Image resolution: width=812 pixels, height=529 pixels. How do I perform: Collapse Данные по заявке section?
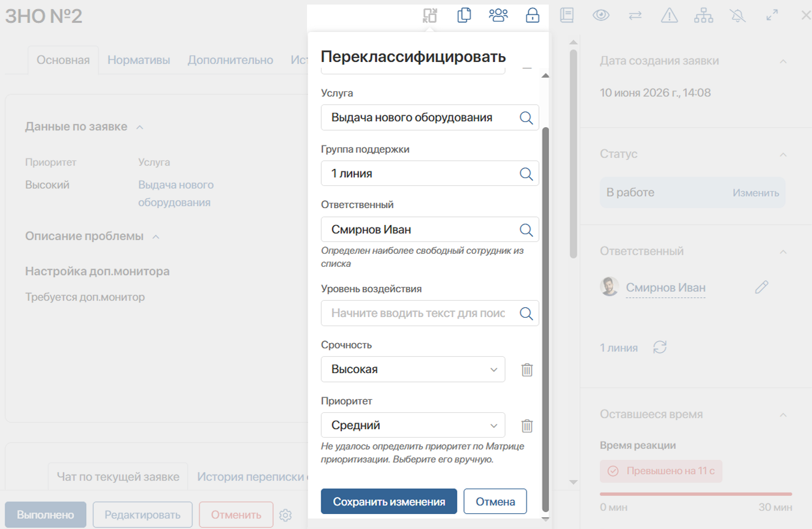(139, 127)
